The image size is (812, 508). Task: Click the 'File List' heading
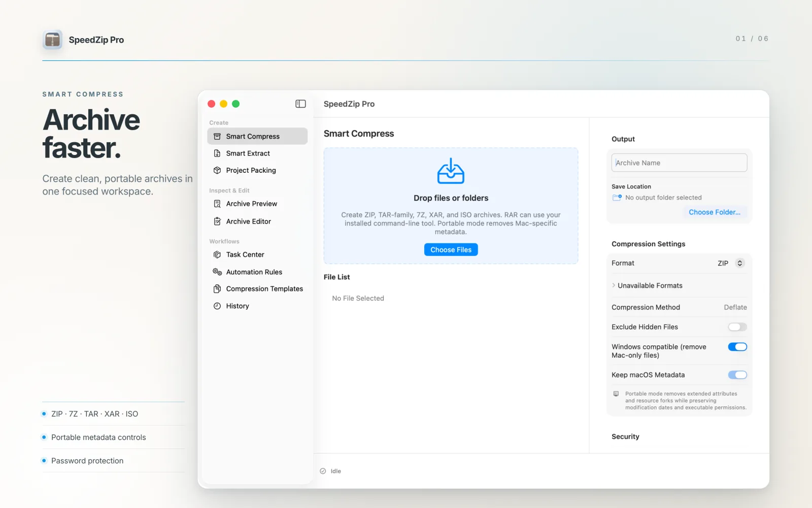point(337,277)
